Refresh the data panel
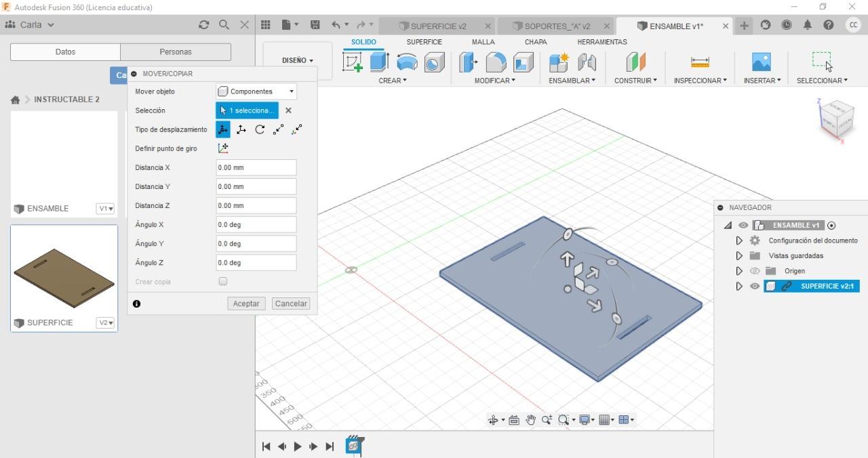This screenshot has height=458, width=868. click(203, 24)
